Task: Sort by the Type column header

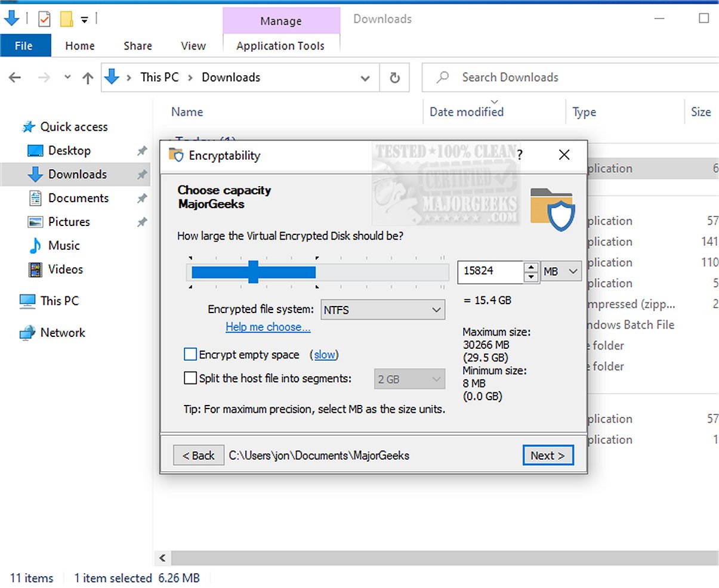Action: coord(584,112)
